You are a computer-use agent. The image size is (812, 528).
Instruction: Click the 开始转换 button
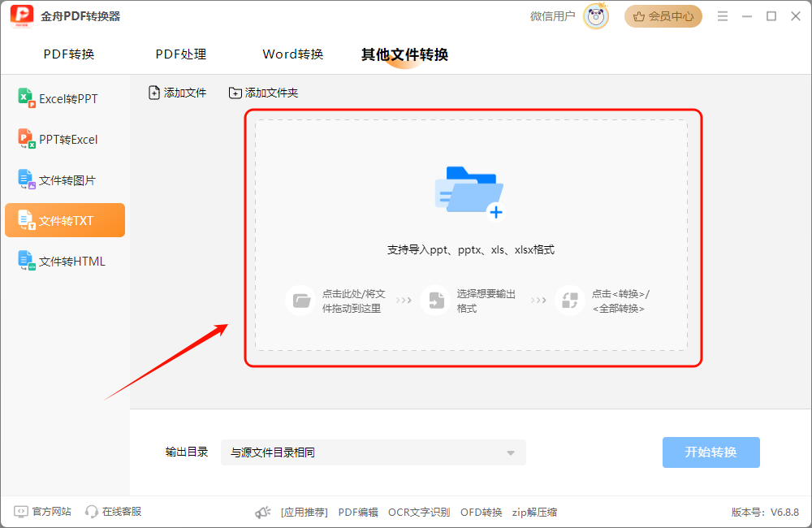tap(711, 452)
